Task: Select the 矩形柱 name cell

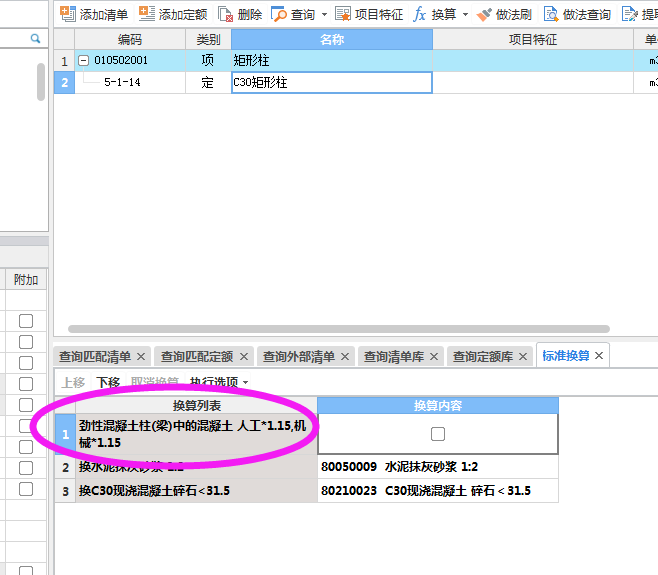Action: (x=332, y=61)
